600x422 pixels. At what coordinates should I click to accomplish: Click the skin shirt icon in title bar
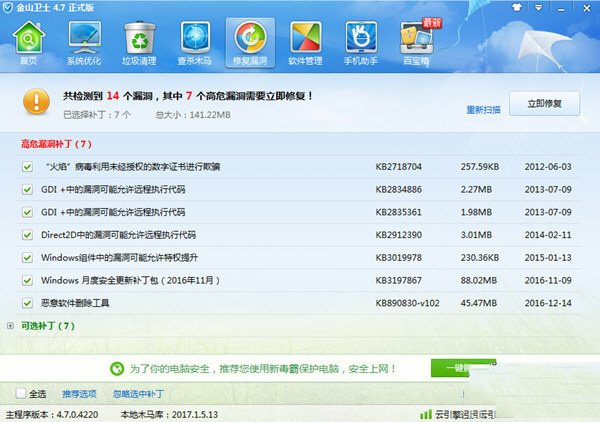pos(517,7)
